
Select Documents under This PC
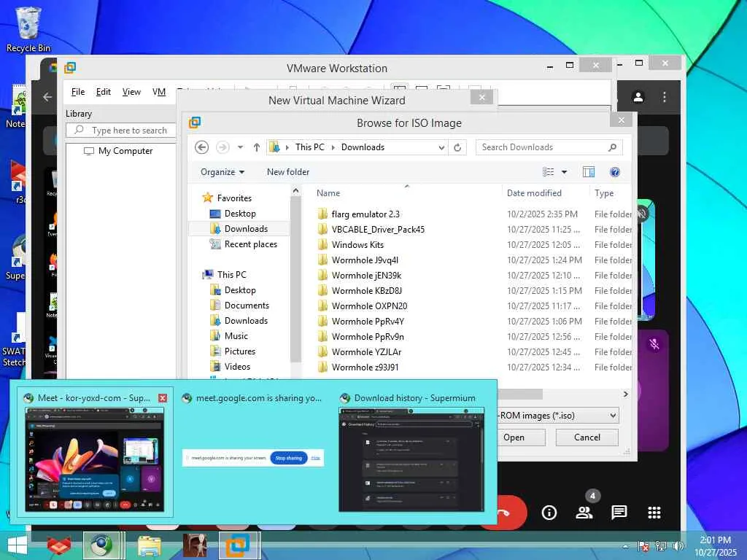pos(239,306)
